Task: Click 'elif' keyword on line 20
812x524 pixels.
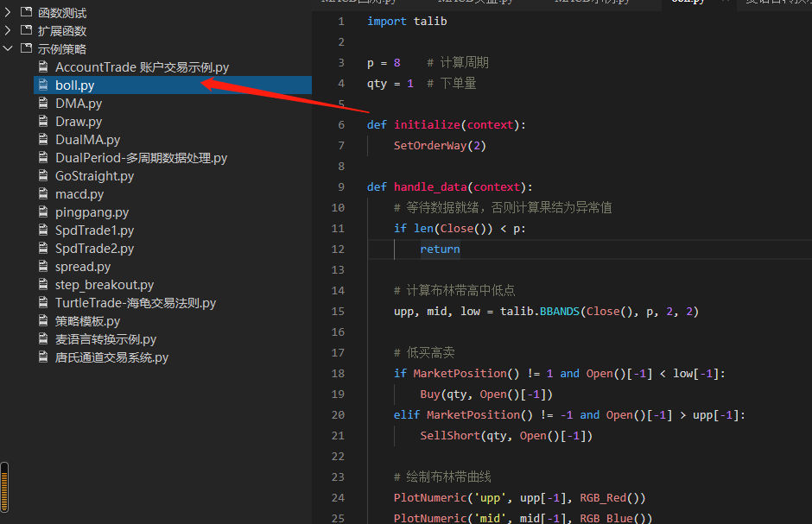Action: pos(407,414)
